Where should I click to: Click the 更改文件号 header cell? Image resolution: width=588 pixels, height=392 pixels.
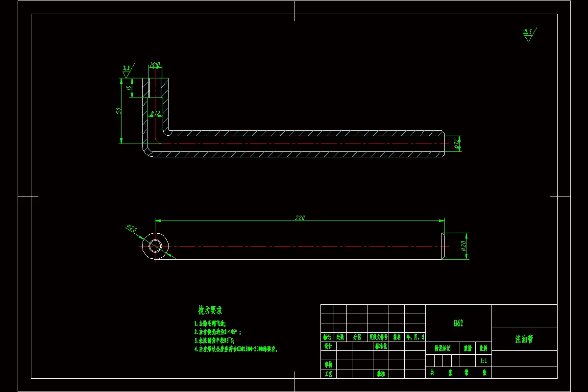point(378,337)
